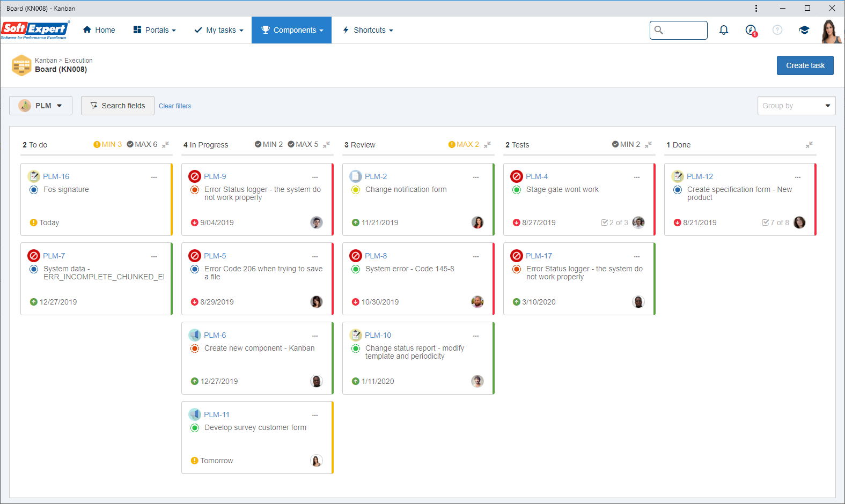Open the PLM-10 card options menu
The height and width of the screenshot is (504, 845).
tap(476, 336)
